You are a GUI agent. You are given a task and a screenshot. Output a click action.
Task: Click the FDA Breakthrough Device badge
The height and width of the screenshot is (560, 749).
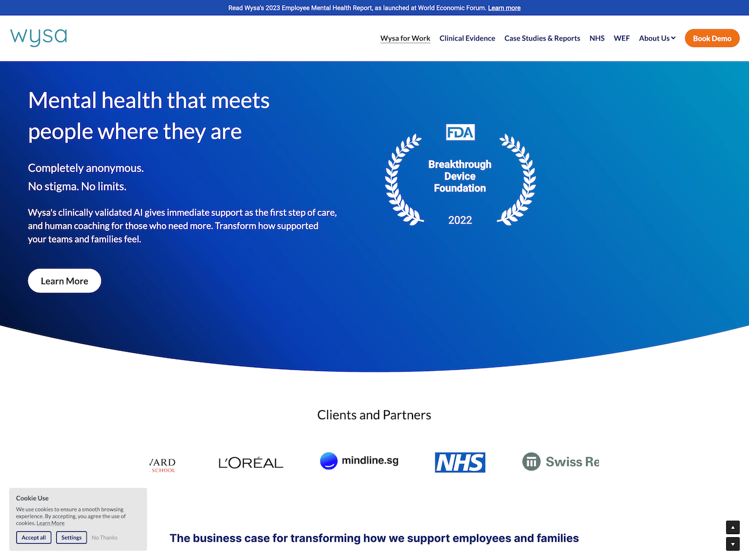tap(460, 175)
